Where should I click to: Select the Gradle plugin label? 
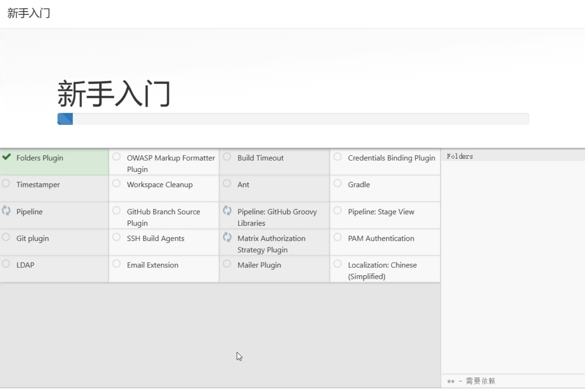pyautogui.click(x=359, y=185)
